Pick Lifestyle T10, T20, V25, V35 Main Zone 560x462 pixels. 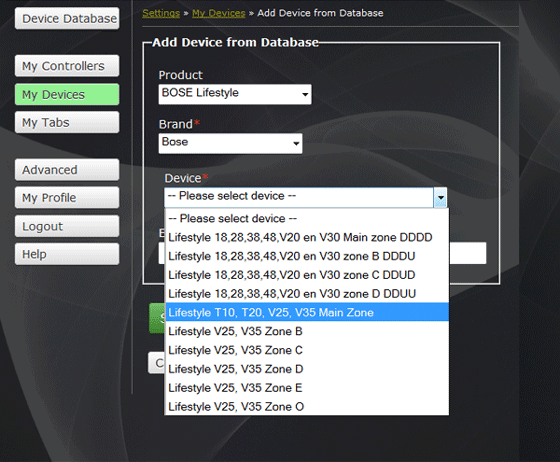(x=307, y=312)
